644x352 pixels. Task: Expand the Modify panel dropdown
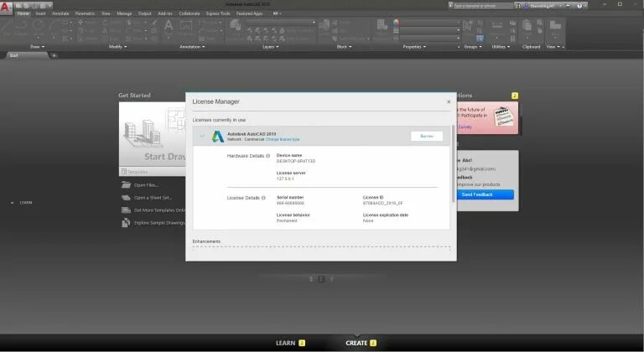coord(117,47)
